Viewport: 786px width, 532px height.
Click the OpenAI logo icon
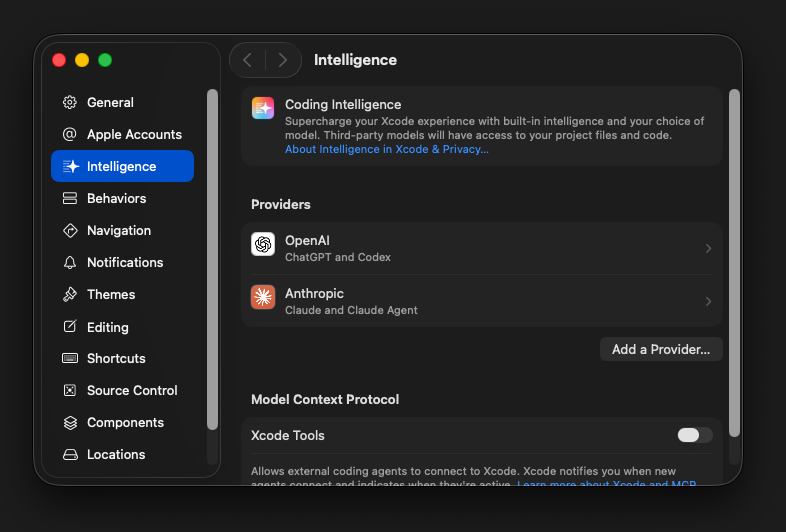point(263,244)
